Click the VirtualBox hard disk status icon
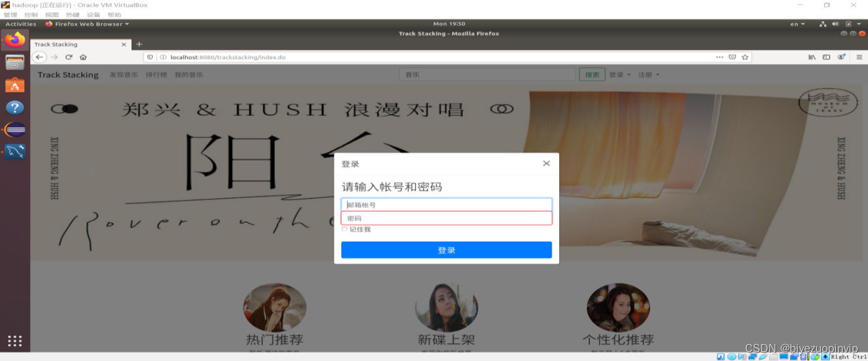This screenshot has width=868, height=361. click(x=721, y=357)
